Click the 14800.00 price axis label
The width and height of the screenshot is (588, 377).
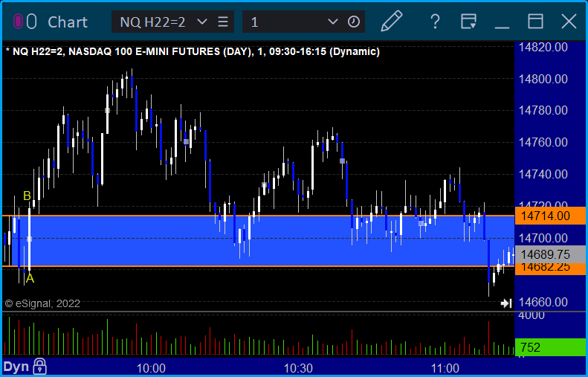(x=543, y=79)
